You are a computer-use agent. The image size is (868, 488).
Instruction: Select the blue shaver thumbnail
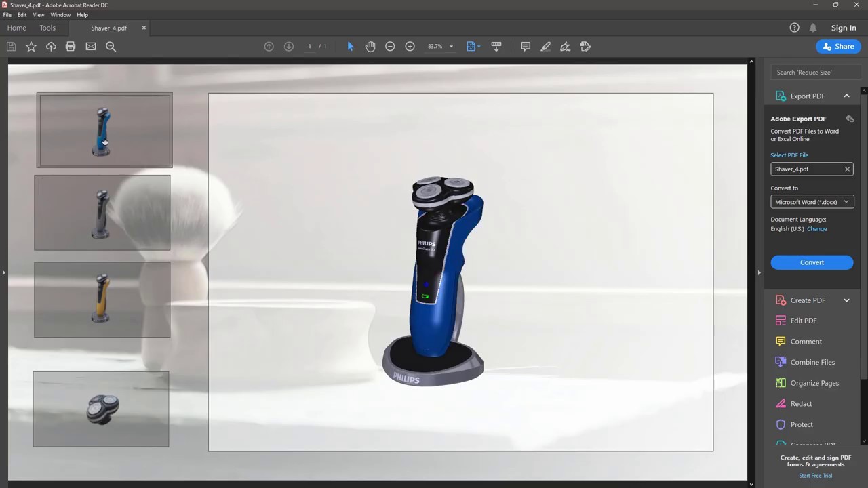tap(104, 130)
